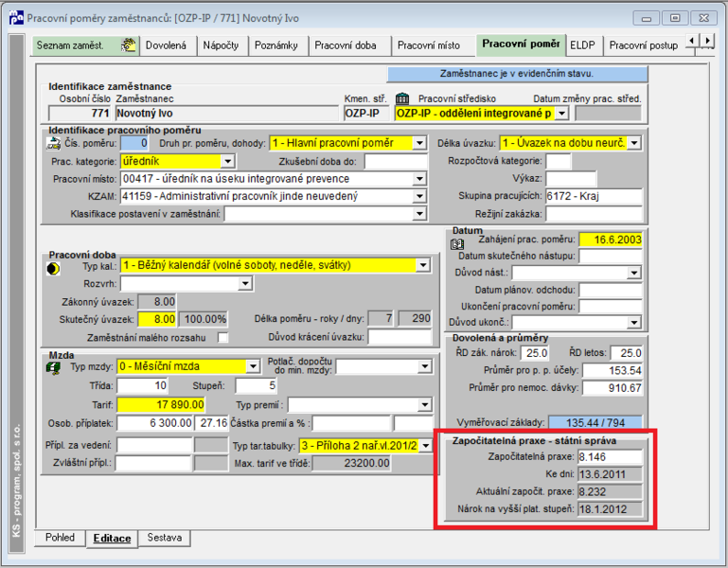Expand Druh pr. poměru, dohody dropdown
The image size is (728, 568).
coord(419,143)
